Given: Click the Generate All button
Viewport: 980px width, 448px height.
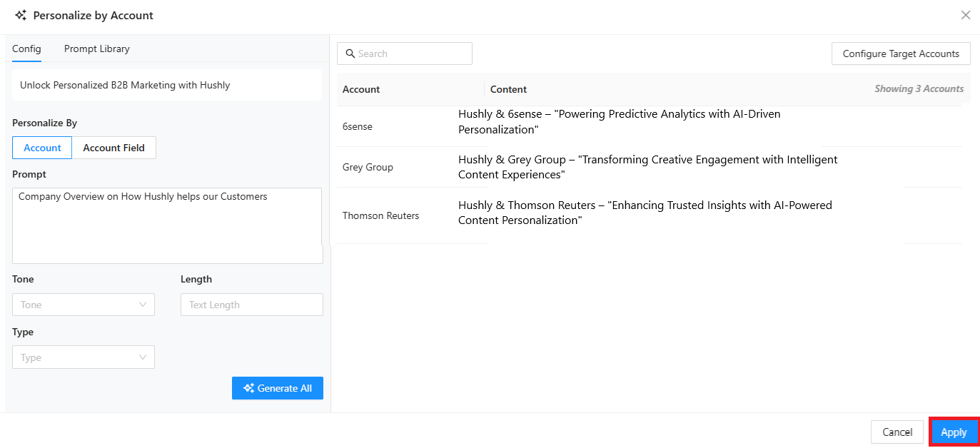Looking at the screenshot, I should 278,388.
